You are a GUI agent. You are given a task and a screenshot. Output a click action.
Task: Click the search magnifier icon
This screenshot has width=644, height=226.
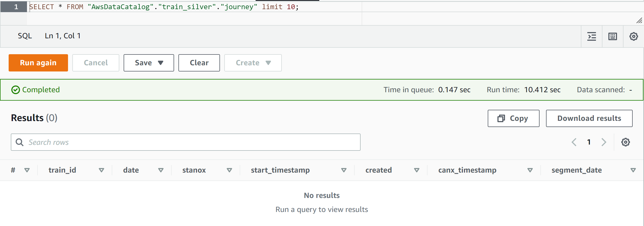[x=19, y=142]
